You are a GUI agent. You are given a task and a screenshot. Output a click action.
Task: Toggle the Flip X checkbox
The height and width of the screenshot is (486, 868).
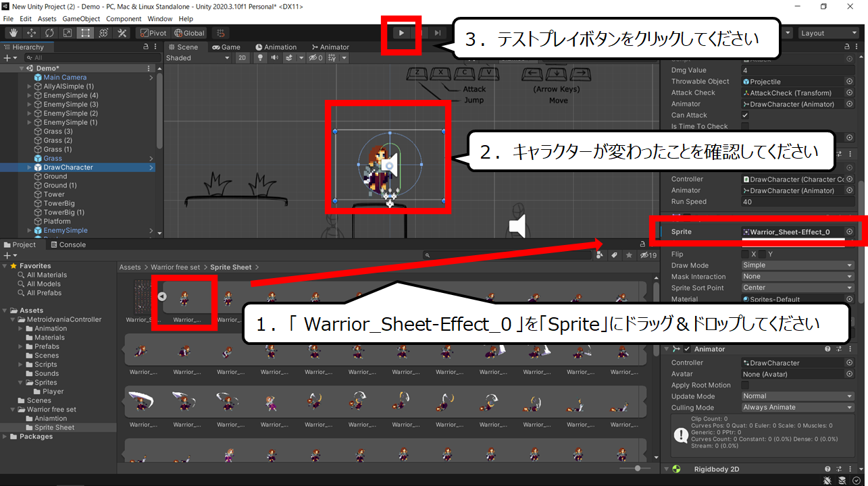point(745,254)
